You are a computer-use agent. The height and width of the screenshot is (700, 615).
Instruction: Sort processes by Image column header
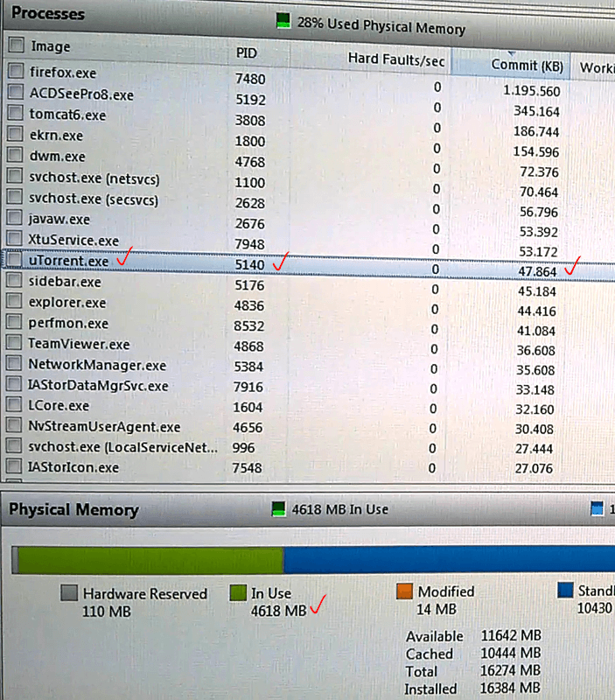(x=51, y=46)
